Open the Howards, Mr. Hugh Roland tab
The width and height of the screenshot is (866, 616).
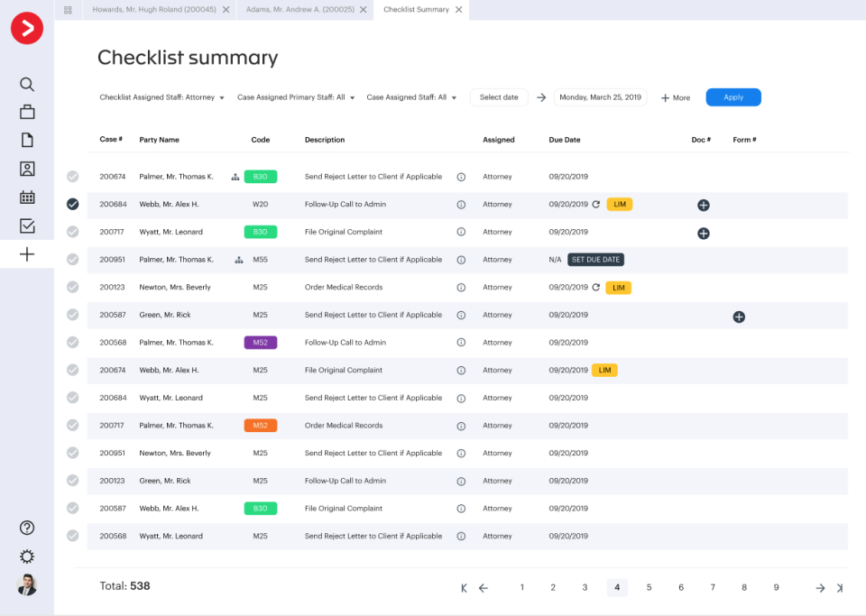click(x=153, y=12)
